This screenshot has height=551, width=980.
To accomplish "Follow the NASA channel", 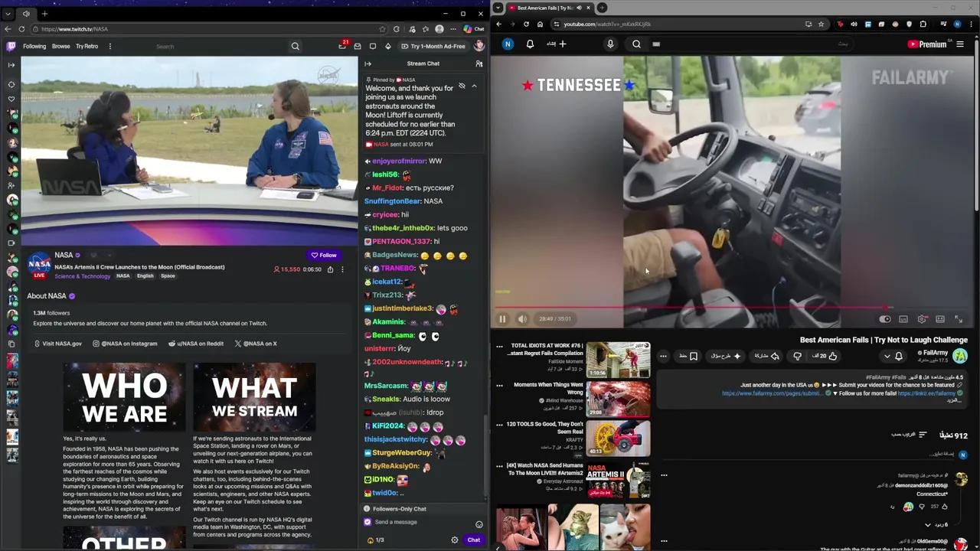I will pos(324,255).
